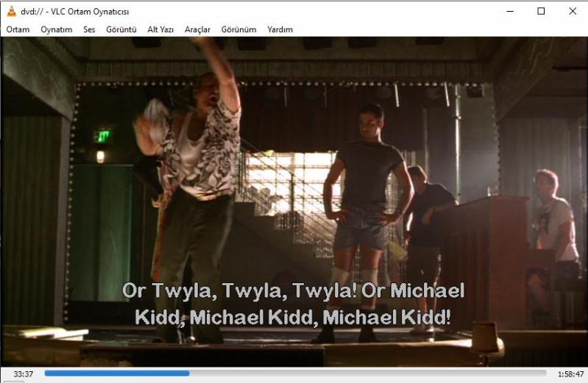Click the Yardım menu
Viewport: 588px width, 383px height.
[x=280, y=29]
